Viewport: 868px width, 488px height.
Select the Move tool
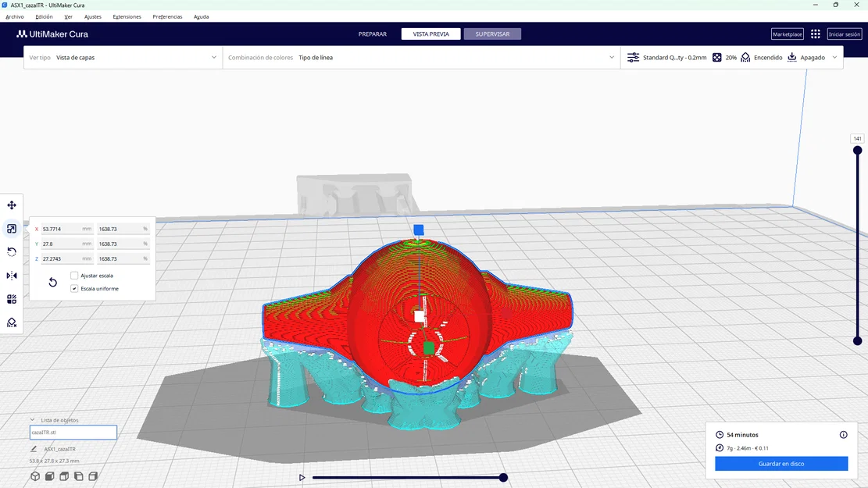(12, 205)
